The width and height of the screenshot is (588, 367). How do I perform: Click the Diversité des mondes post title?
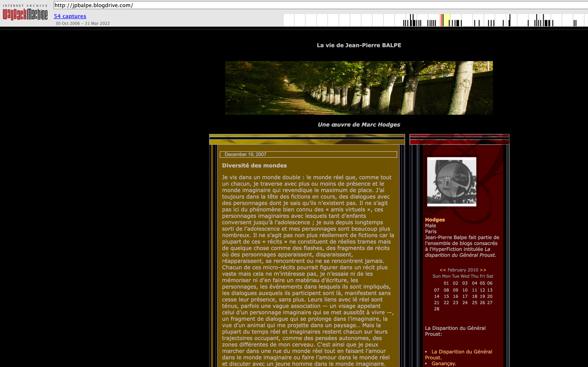(x=254, y=165)
